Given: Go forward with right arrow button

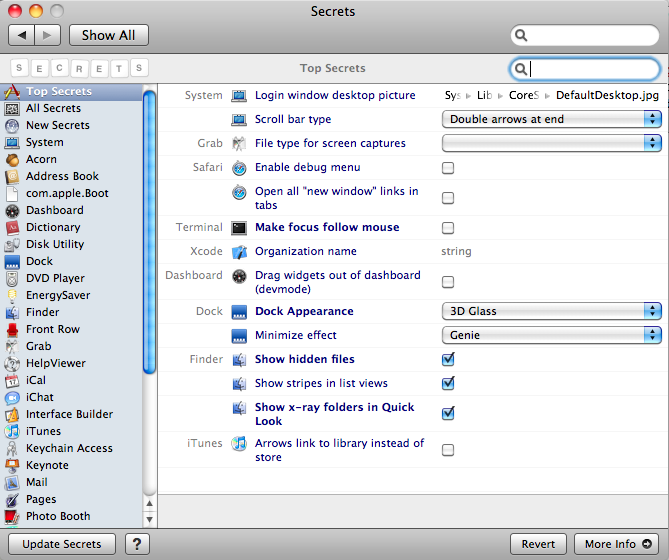Looking at the screenshot, I should 47,35.
